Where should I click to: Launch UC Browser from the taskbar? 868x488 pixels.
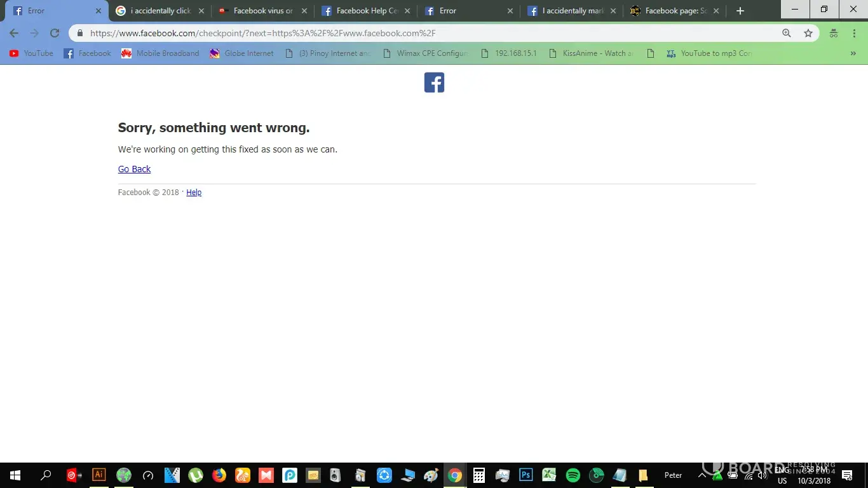click(x=243, y=475)
